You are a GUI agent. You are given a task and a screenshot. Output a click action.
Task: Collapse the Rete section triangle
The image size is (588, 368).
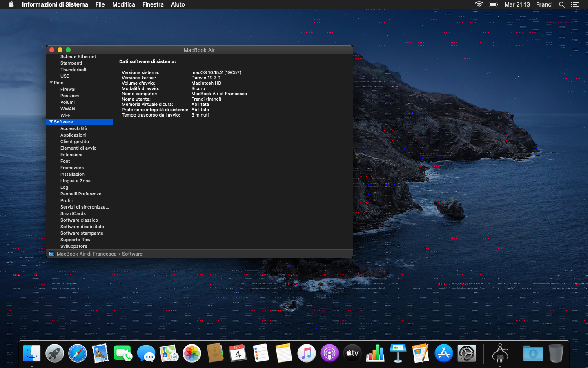[51, 83]
